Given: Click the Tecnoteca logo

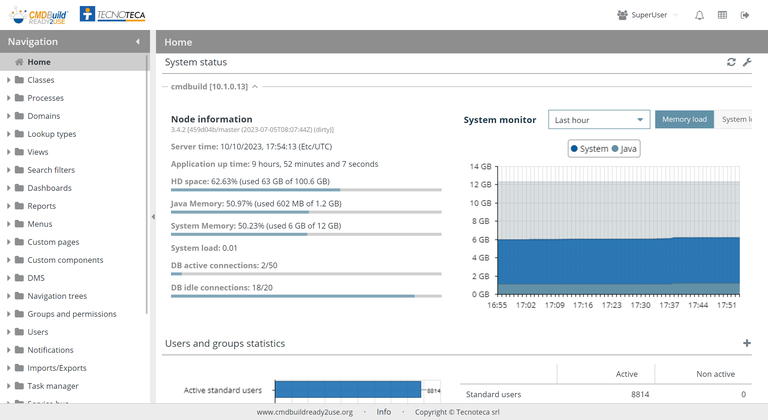Looking at the screenshot, I should pos(113,15).
